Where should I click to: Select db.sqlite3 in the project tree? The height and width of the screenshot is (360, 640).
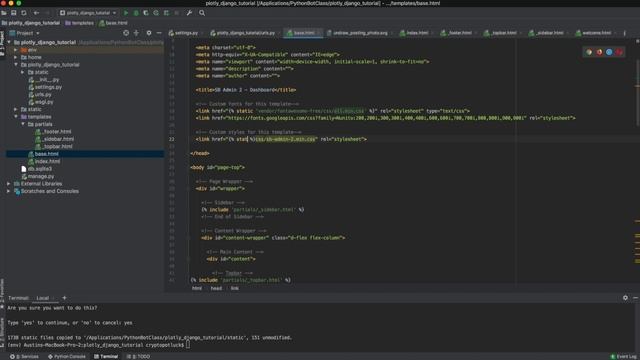[36, 169]
